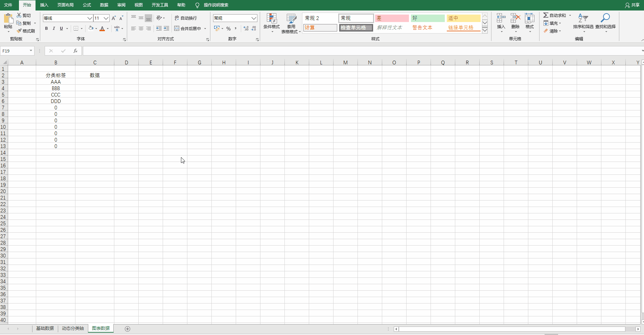Click the Fill (填充) button

551,23
